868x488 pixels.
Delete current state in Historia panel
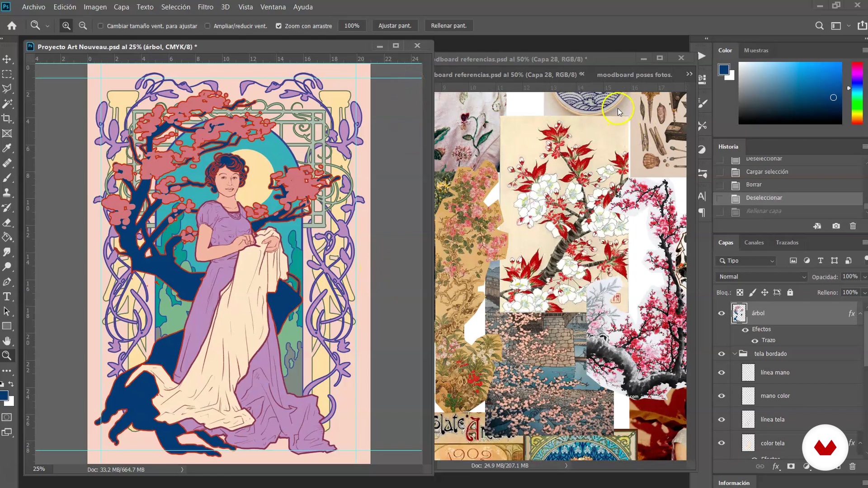coord(853,226)
